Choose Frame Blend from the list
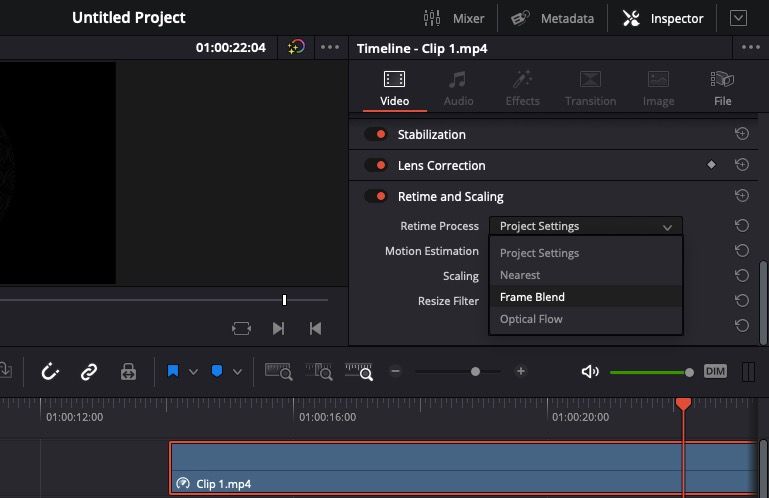Viewport: 769px width, 498px height. click(x=532, y=297)
